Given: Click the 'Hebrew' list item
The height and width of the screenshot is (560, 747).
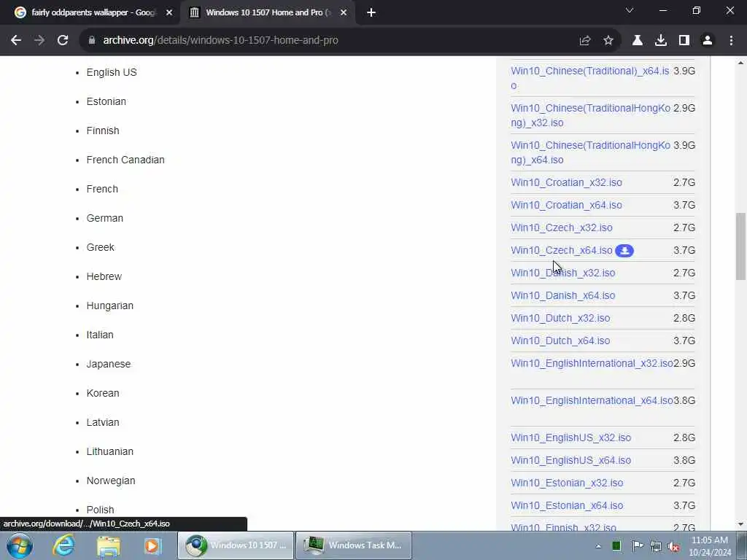Looking at the screenshot, I should pyautogui.click(x=104, y=276).
